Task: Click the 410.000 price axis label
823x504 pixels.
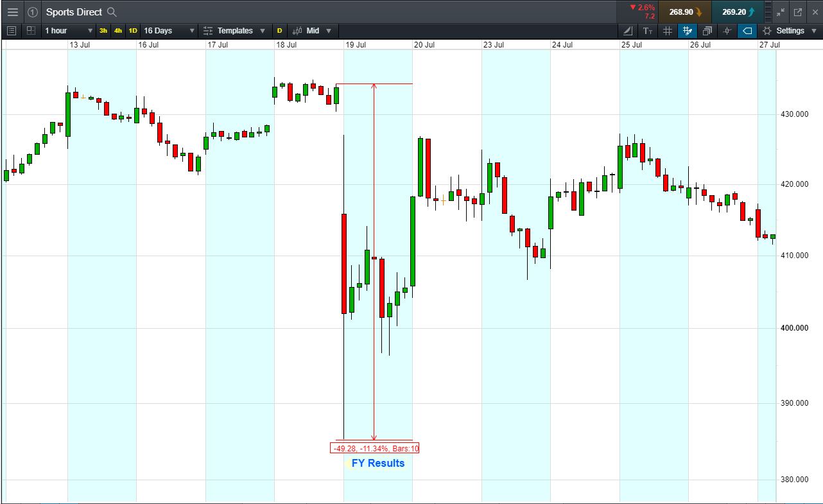Action: 795,256
